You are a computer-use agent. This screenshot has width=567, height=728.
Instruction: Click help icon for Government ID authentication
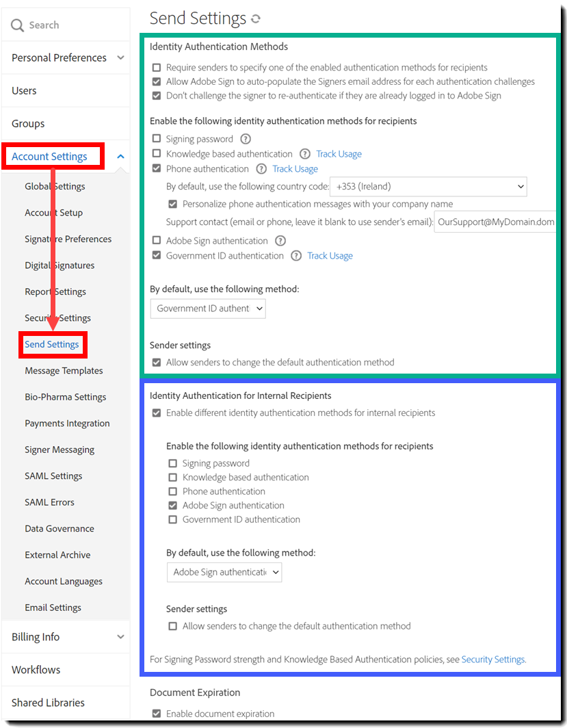pos(295,256)
